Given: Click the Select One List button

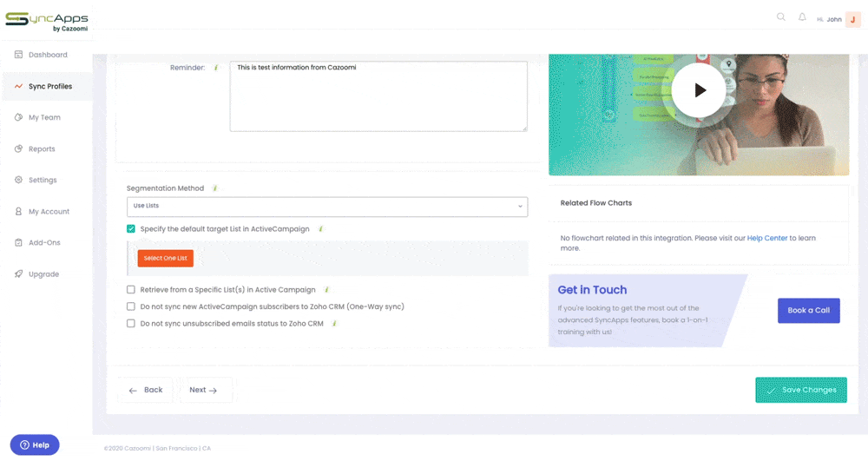Looking at the screenshot, I should [x=166, y=258].
